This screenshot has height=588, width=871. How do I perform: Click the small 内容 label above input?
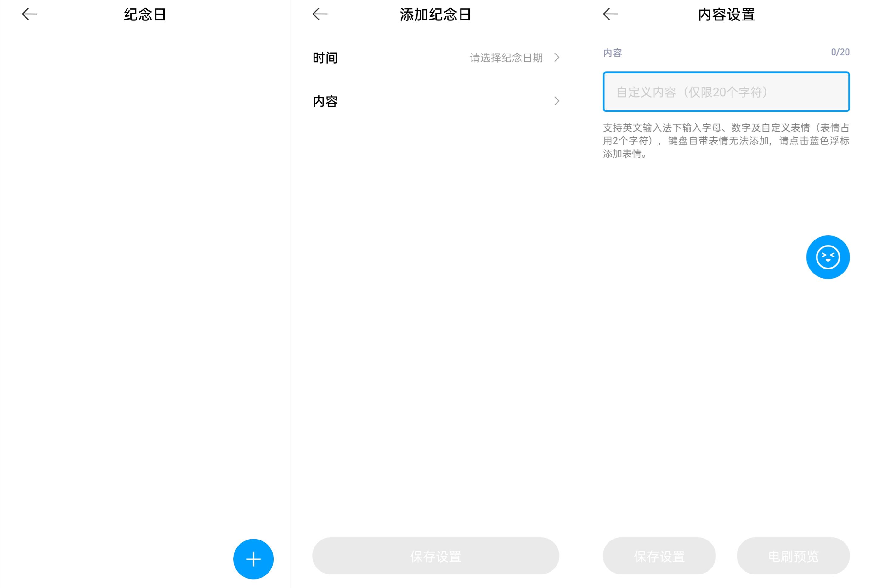612,53
